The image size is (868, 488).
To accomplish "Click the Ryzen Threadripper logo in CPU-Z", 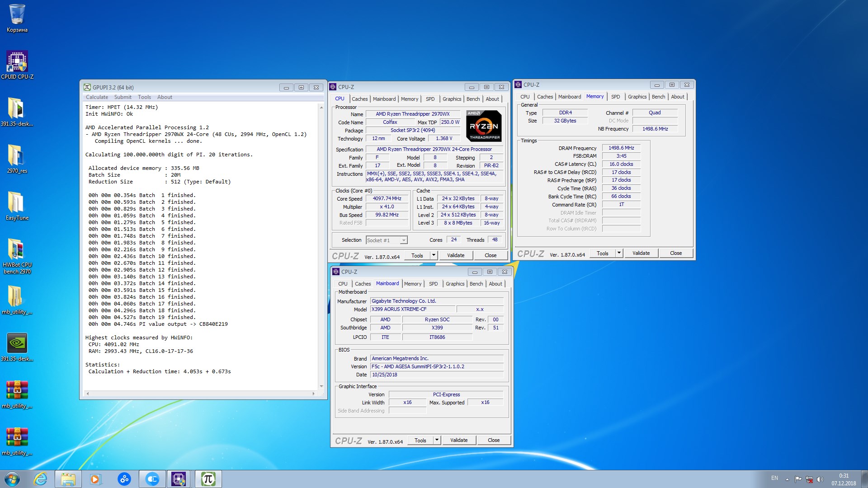I will click(484, 126).
